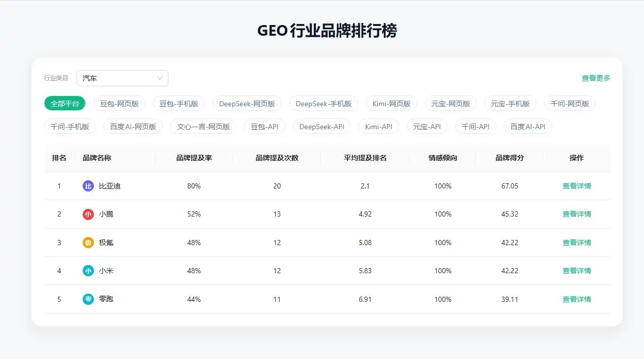Click the 2.1 average rank cell
The image size is (644, 359).
[x=365, y=186]
